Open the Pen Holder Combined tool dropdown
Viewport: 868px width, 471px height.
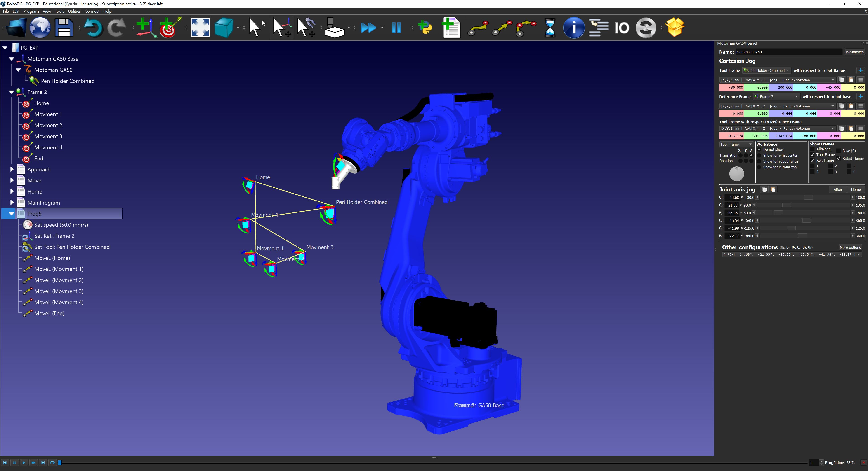pos(767,70)
